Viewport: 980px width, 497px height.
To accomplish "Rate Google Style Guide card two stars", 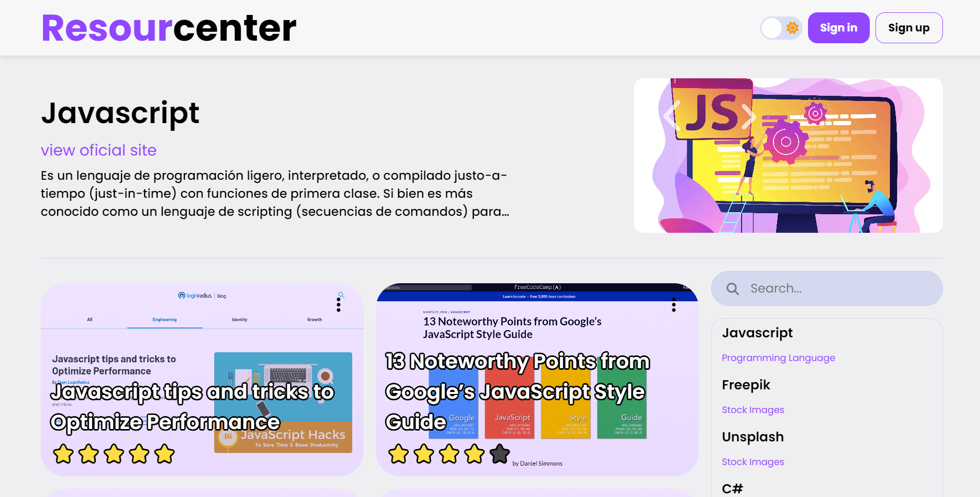I will 424,454.
